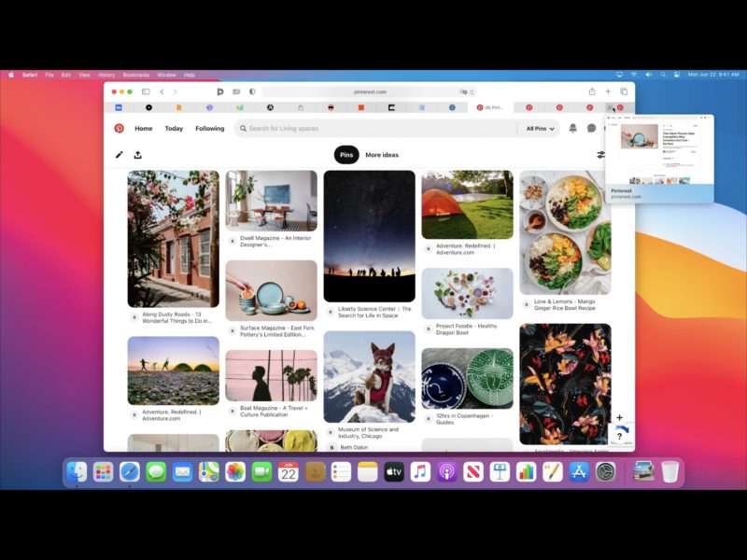Open the Today page

point(174,129)
